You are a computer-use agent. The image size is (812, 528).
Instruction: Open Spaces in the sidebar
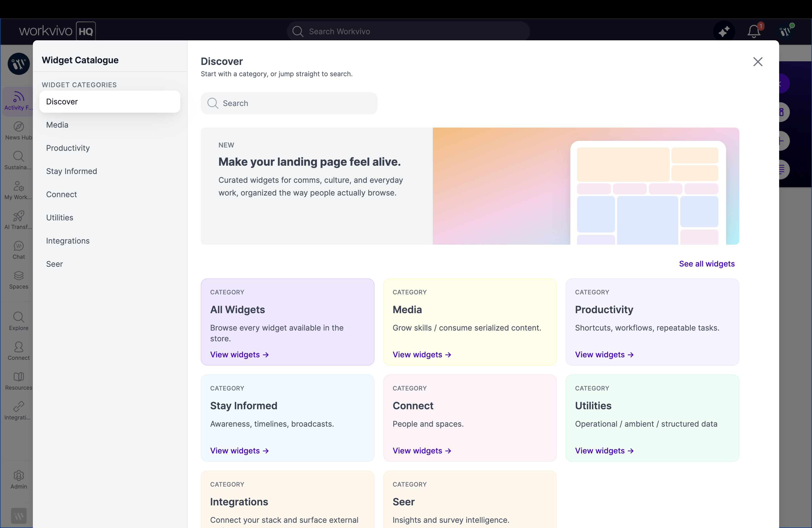click(x=19, y=280)
